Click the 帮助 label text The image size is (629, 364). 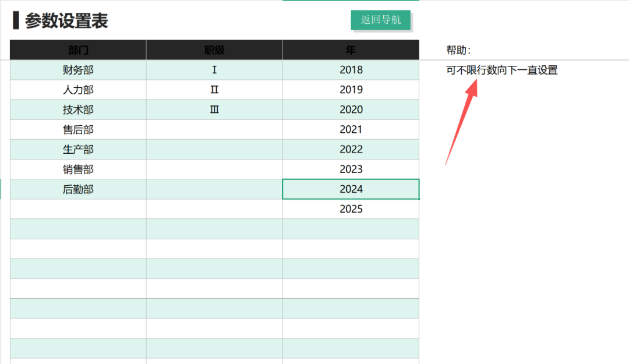458,51
